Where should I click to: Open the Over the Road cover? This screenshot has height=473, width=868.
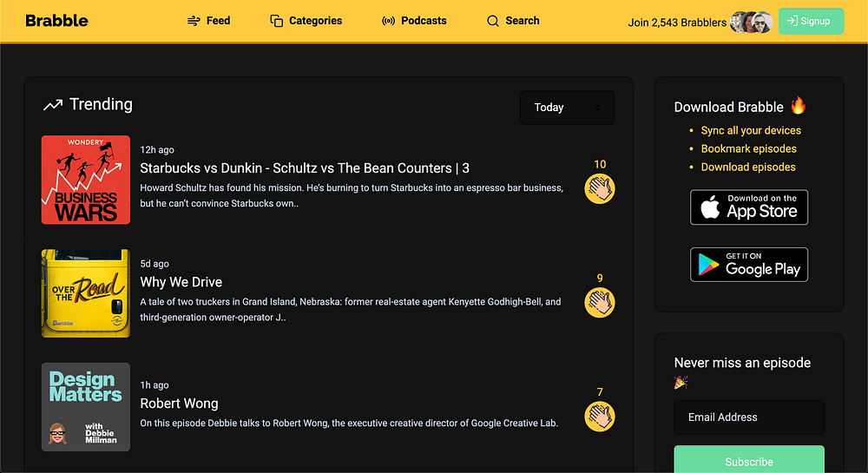[86, 293]
